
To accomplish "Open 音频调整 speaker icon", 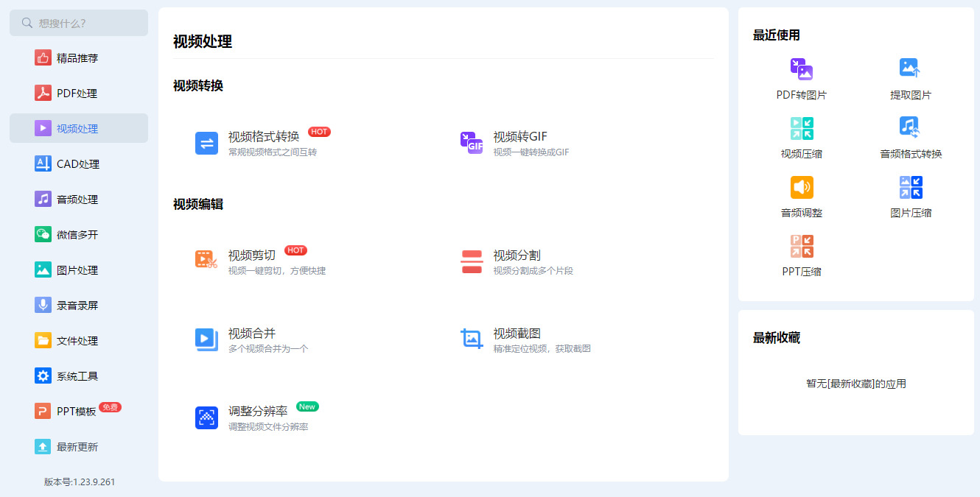I will coord(802,188).
